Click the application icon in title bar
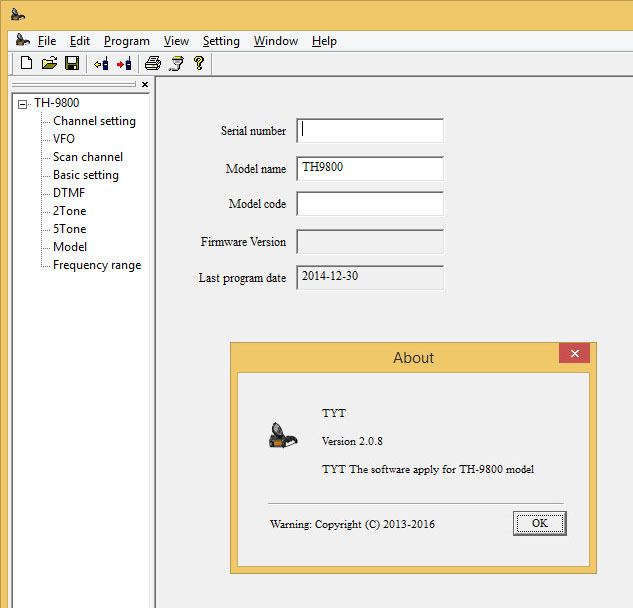The height and width of the screenshot is (608, 633). [x=18, y=15]
